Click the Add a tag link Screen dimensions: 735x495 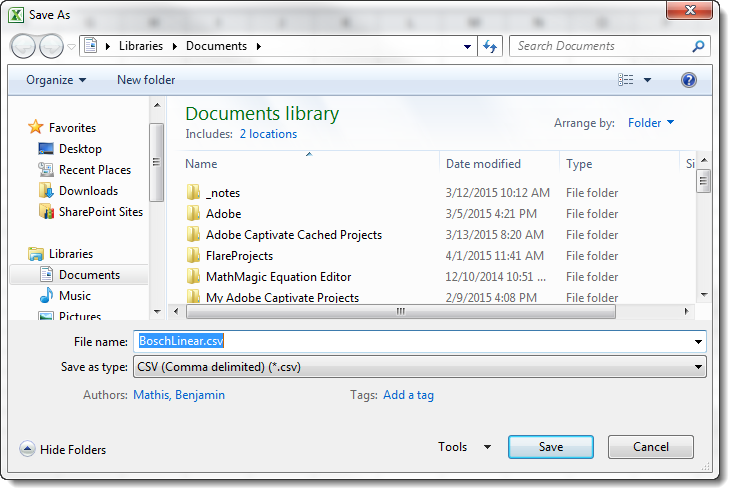(x=408, y=395)
